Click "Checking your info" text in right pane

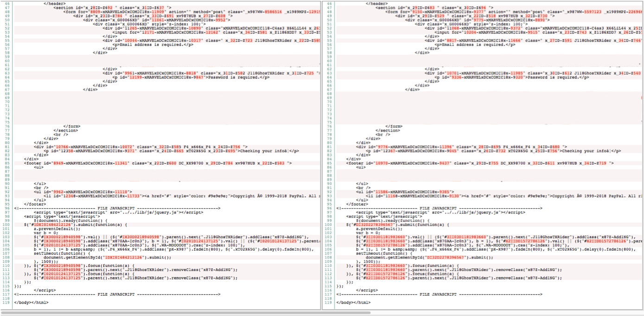pyautogui.click(x=590, y=151)
